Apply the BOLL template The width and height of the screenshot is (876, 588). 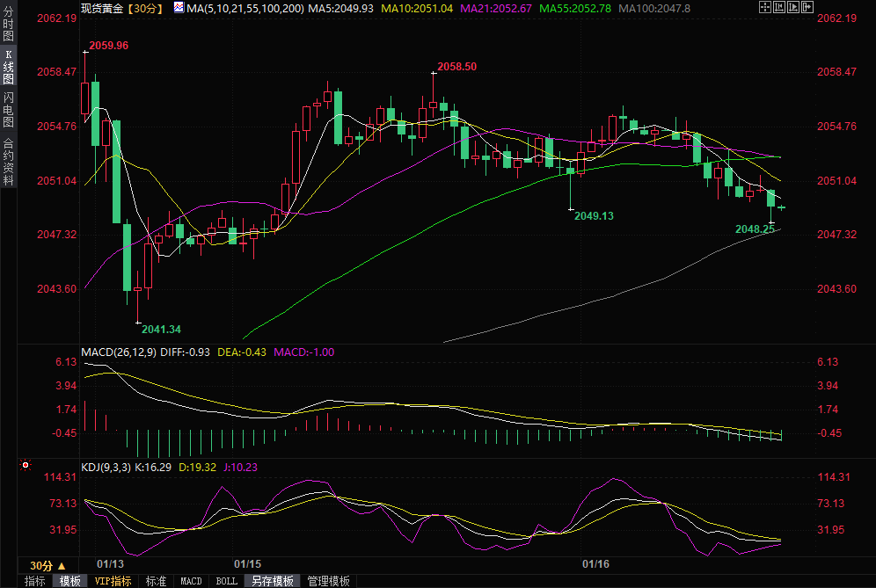point(226,581)
